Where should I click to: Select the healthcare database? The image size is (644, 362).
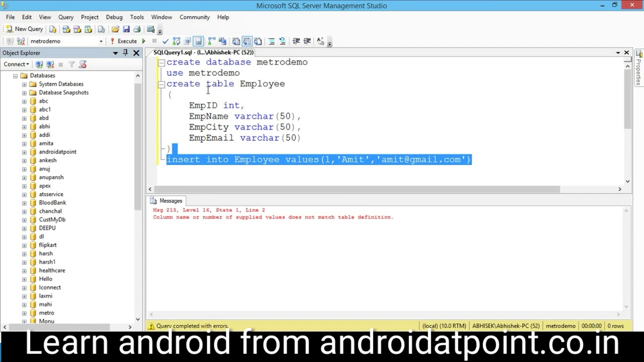click(52, 270)
